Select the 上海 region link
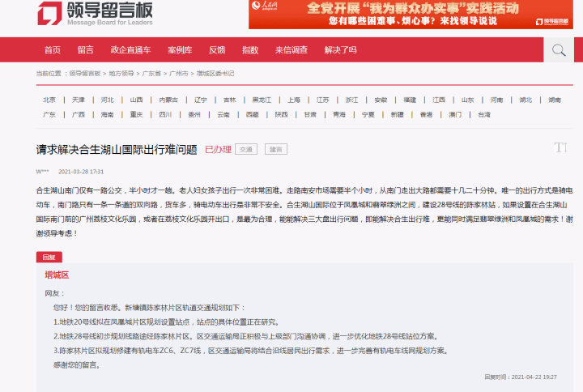The height and width of the screenshot is (392, 583). pos(294,100)
